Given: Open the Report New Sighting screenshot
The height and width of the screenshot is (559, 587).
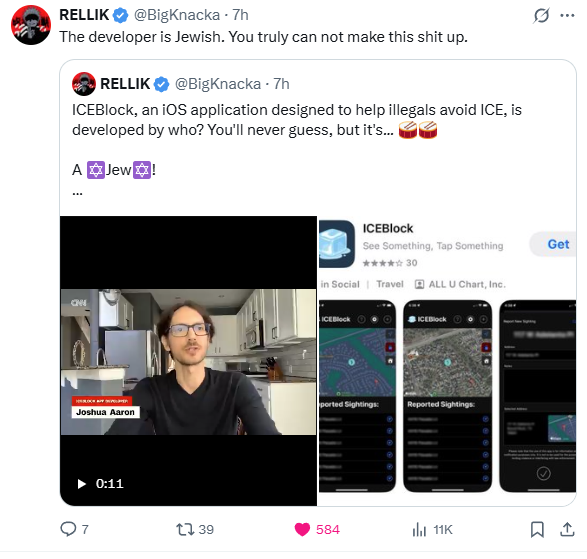Looking at the screenshot, I should click(538, 396).
